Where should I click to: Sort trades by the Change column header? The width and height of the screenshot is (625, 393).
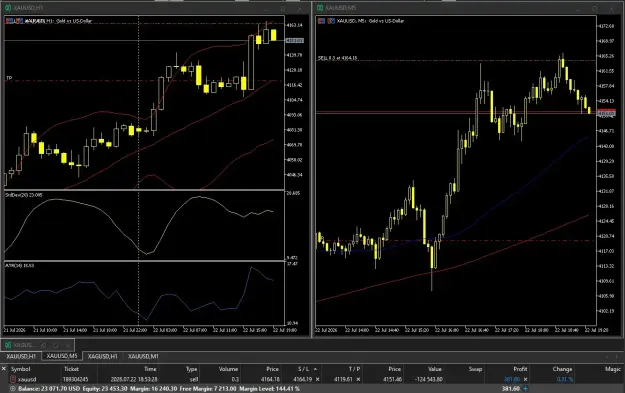click(x=562, y=369)
